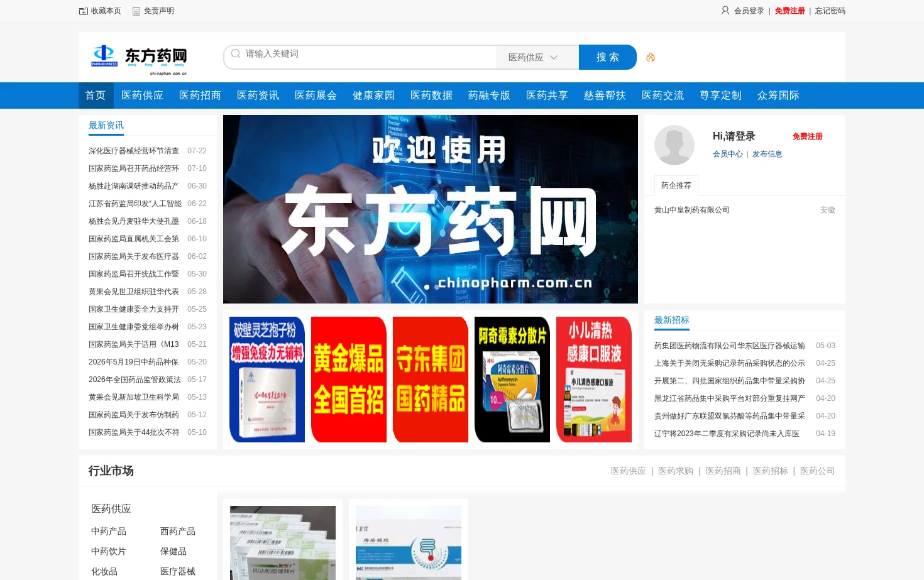This screenshot has height=580, width=924.
Task: Open the 中药产品 category link
Action: coord(109,532)
